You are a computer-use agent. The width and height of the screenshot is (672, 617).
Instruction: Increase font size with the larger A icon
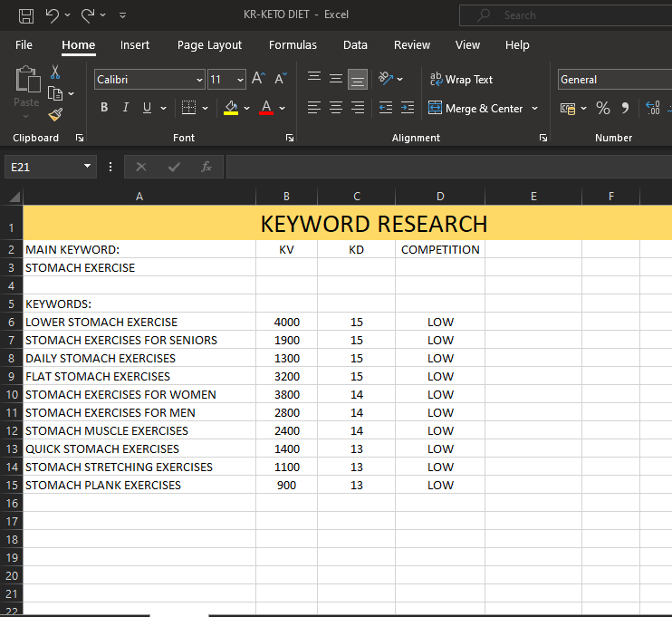click(258, 80)
